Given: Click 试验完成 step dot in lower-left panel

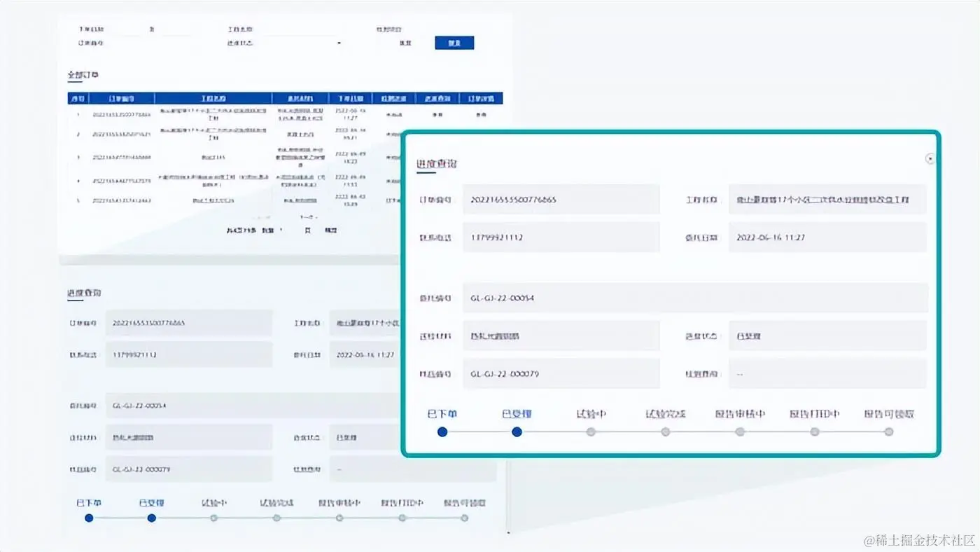Looking at the screenshot, I should coord(276,518).
